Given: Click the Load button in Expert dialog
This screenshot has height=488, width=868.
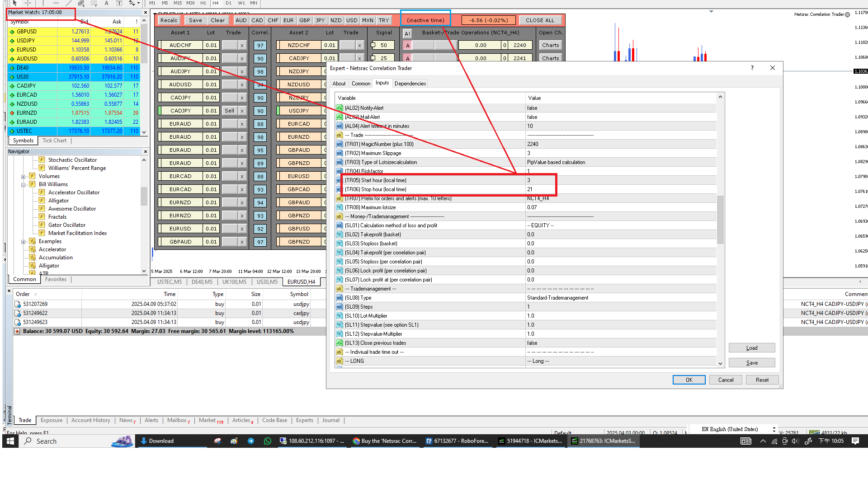Looking at the screenshot, I should 751,348.
